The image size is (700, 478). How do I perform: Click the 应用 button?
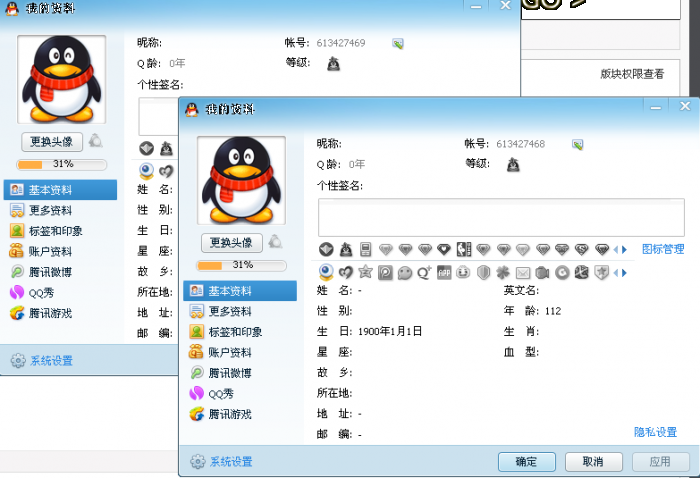pyautogui.click(x=661, y=461)
